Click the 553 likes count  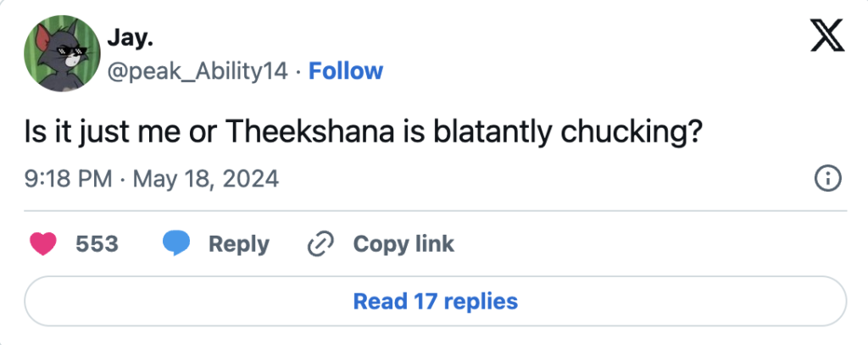point(97,244)
